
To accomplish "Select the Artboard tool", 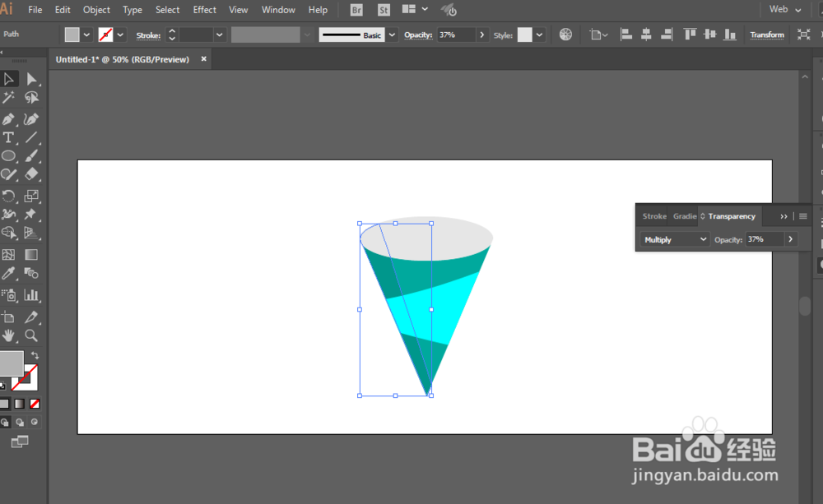I will (x=9, y=317).
